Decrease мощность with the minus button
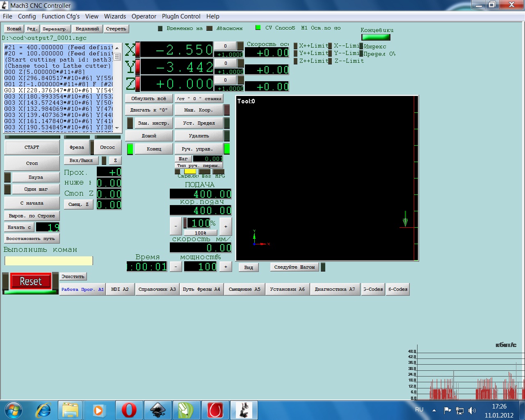The height and width of the screenshot is (420, 525). 176,267
